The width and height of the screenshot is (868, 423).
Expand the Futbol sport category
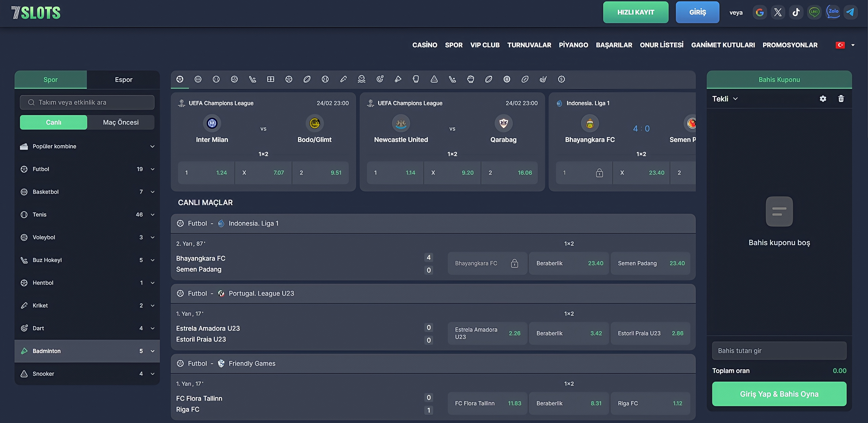(87, 169)
